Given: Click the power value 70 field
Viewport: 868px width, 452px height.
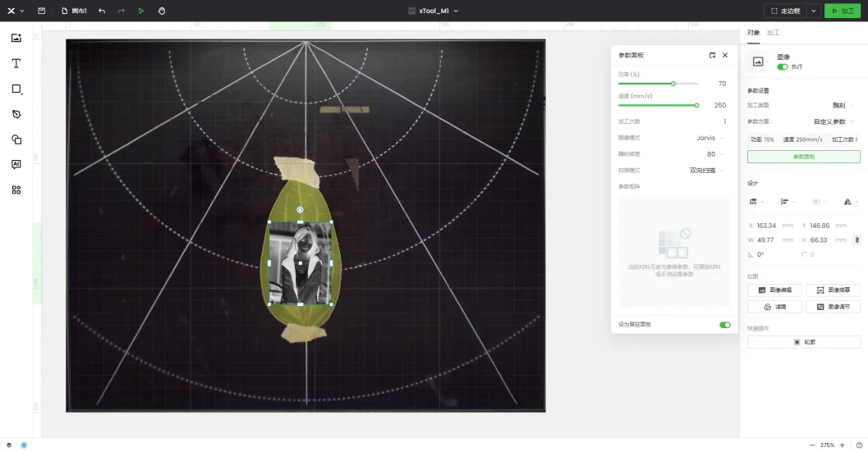Looking at the screenshot, I should pos(721,84).
